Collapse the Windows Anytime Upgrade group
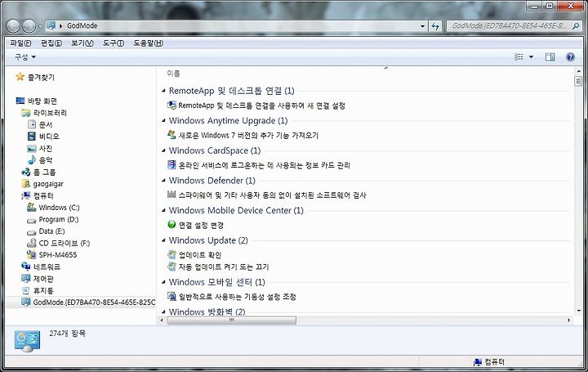This screenshot has width=588, height=372. (163, 120)
